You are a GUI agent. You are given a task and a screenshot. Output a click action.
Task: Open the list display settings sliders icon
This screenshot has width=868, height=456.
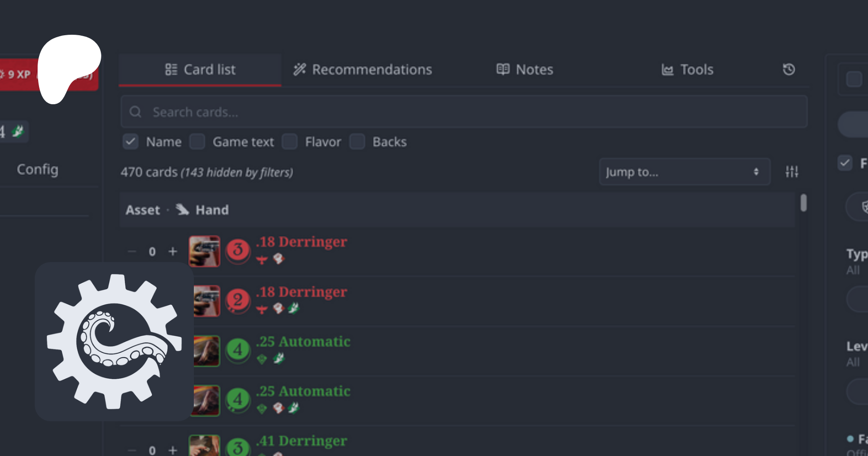click(x=792, y=171)
